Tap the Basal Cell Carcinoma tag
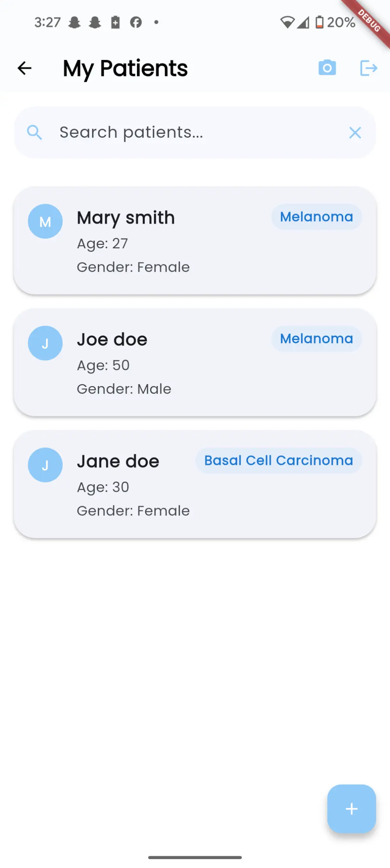The image size is (390, 868). [278, 461]
